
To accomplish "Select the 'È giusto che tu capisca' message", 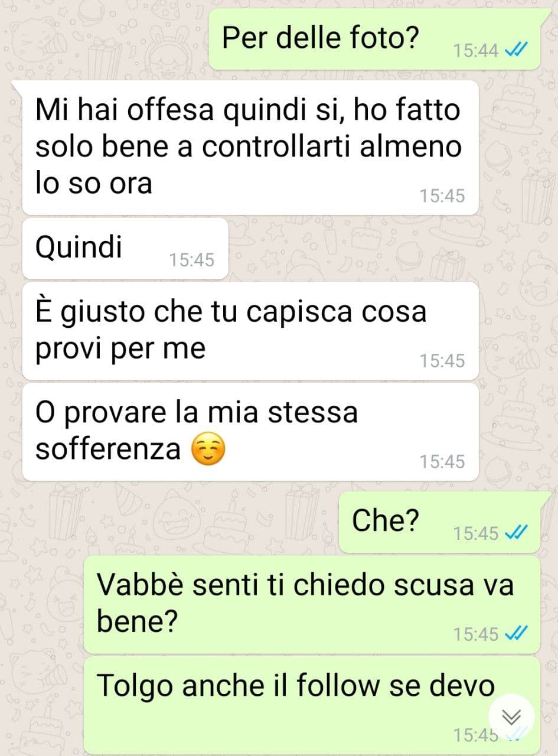I will click(250, 331).
